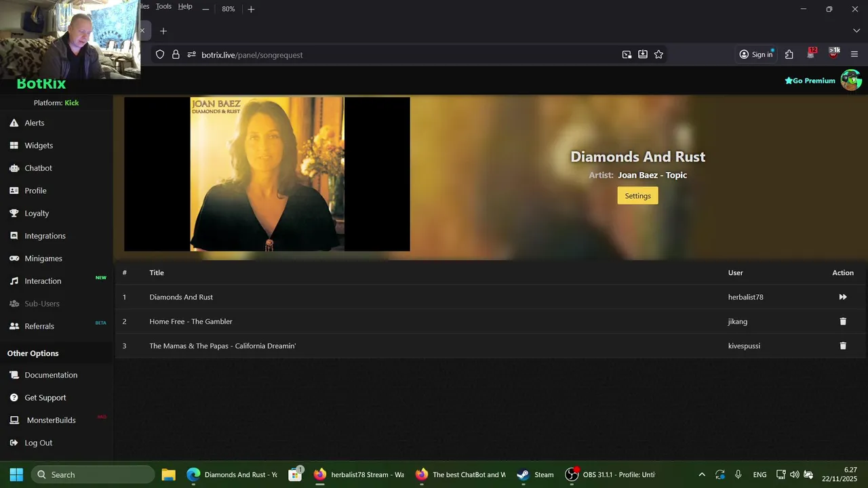Click the taskbar microphone icon
This screenshot has width=868, height=488.
[738, 474]
